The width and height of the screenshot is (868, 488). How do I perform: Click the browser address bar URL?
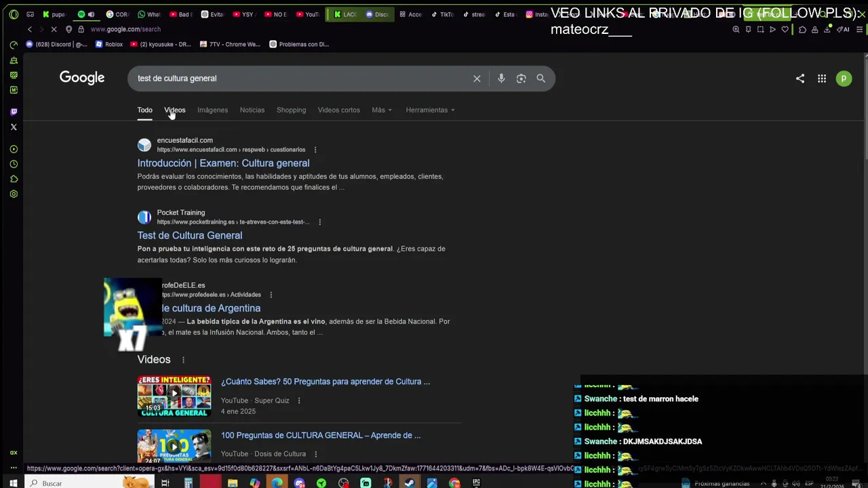tap(125, 29)
